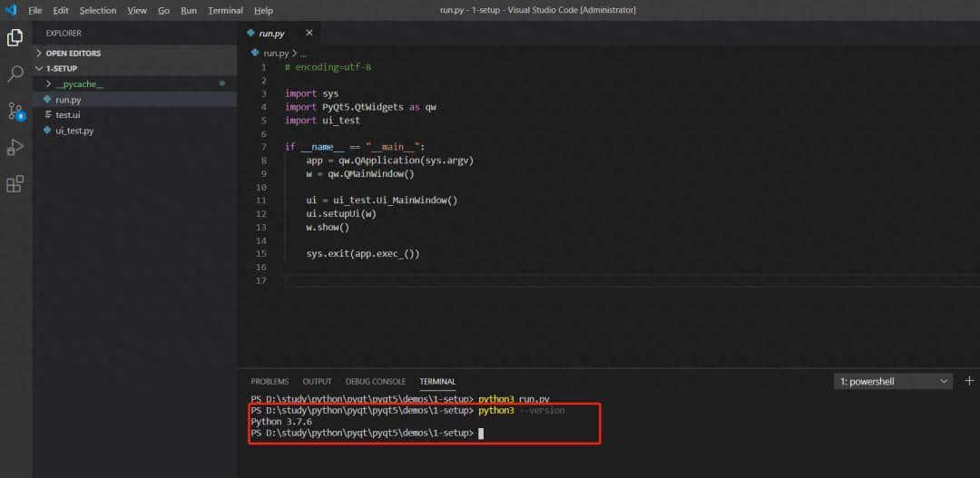Click 'ui = ui_test.Ui_MainWindow()' line
The height and width of the screenshot is (478, 980).
tap(382, 200)
